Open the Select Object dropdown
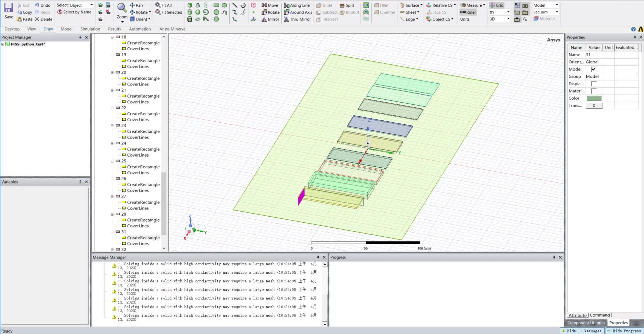644x334 pixels. pyautogui.click(x=91, y=5)
